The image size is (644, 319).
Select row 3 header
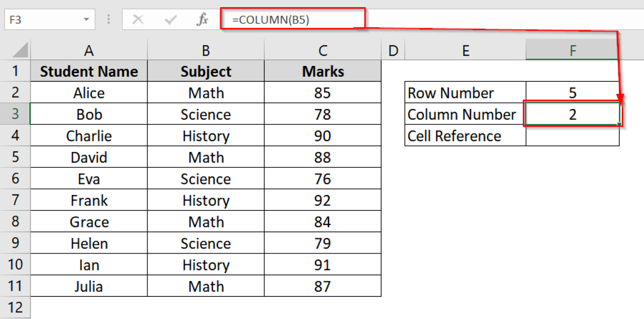(16, 114)
